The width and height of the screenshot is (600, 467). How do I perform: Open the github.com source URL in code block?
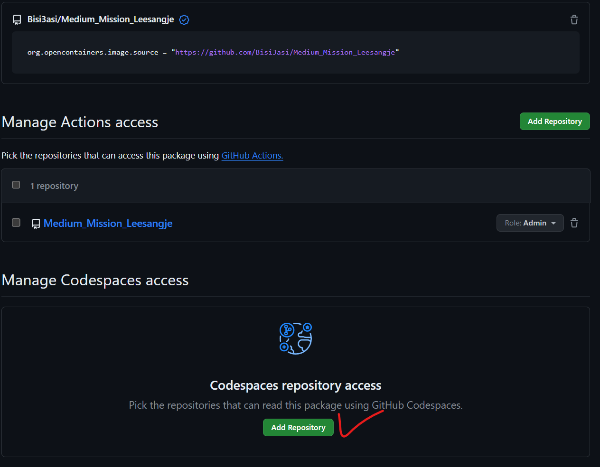click(x=285, y=52)
